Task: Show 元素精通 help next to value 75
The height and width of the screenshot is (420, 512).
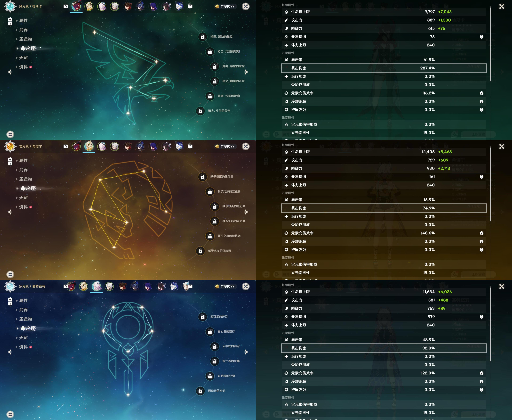Action: click(481, 37)
